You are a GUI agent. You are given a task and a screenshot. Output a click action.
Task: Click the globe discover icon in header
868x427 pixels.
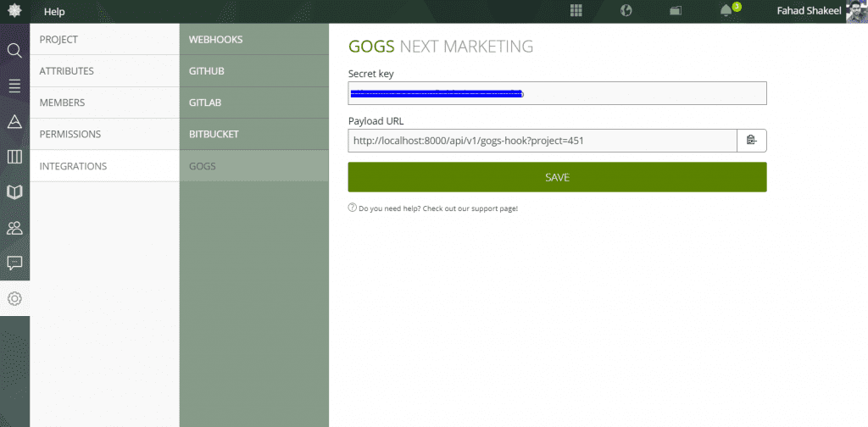click(x=626, y=10)
